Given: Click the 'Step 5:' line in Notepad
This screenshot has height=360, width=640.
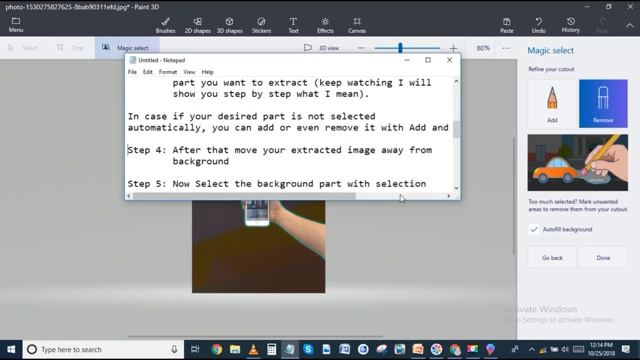Looking at the screenshot, I should 277,184.
